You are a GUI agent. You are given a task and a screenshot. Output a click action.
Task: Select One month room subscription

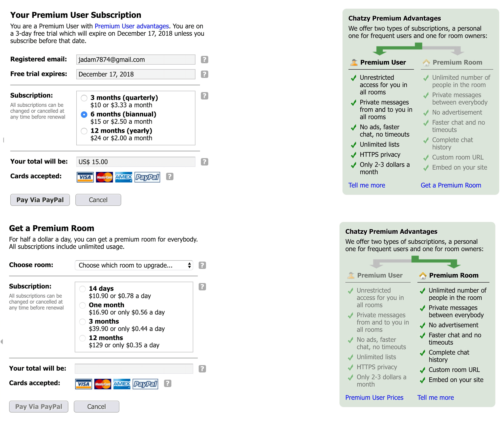click(83, 305)
